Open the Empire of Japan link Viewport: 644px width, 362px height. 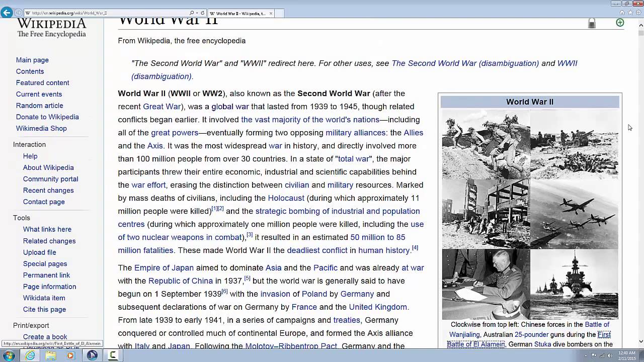pos(164,268)
